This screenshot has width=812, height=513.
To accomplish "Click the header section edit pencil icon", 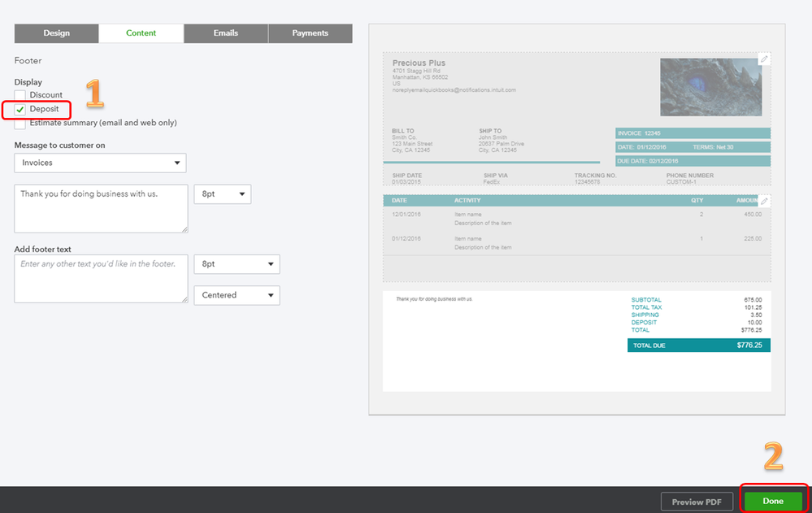I will coord(764,59).
